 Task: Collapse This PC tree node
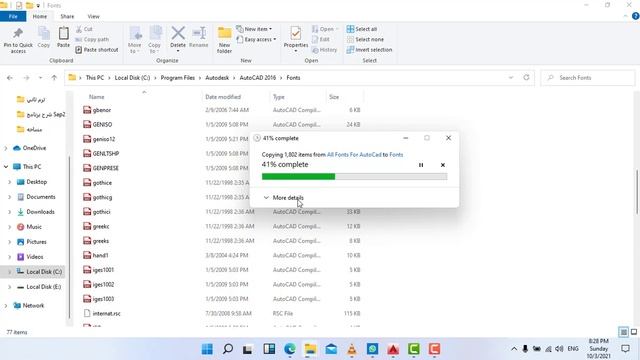(x=6, y=167)
